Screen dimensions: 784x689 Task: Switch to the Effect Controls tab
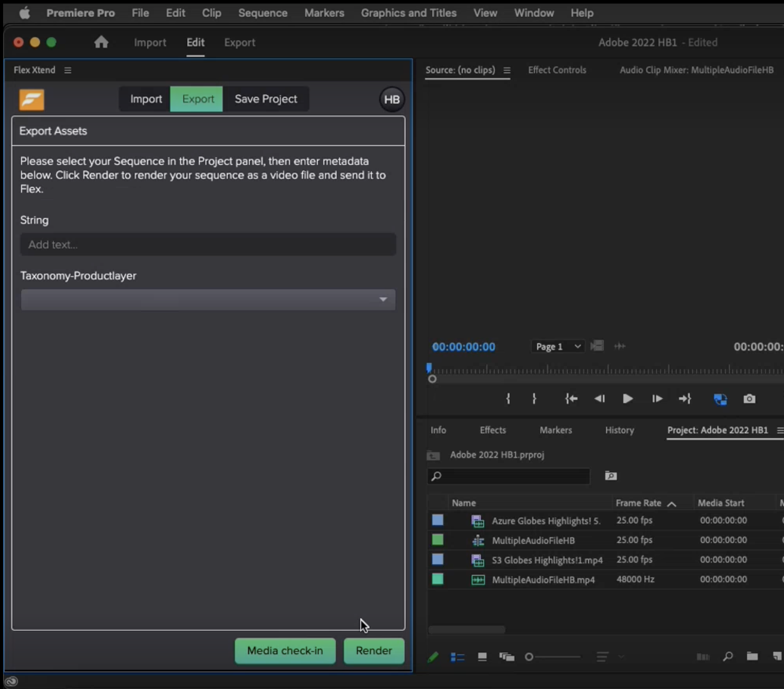click(x=557, y=70)
